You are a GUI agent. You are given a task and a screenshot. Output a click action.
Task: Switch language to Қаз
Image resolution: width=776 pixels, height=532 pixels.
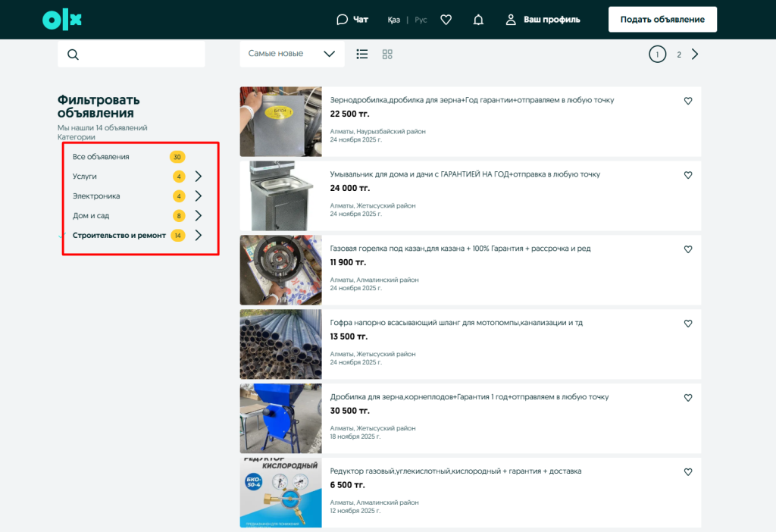pyautogui.click(x=393, y=20)
